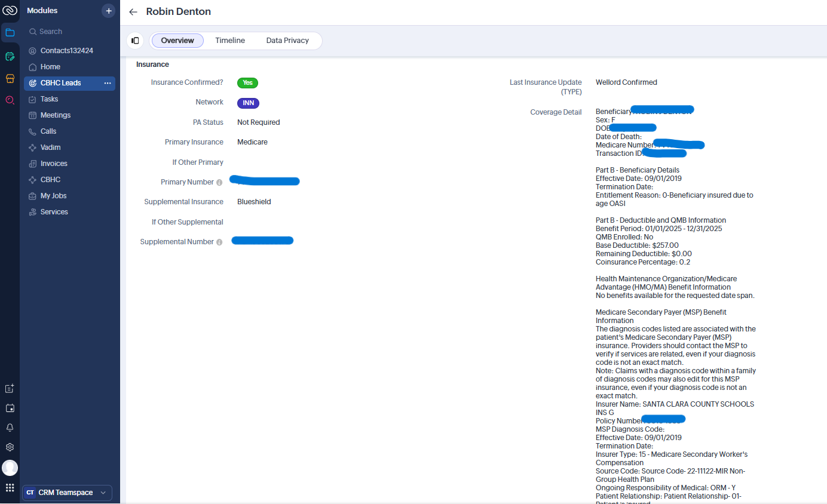Click PA Status value Not Required

[258, 122]
